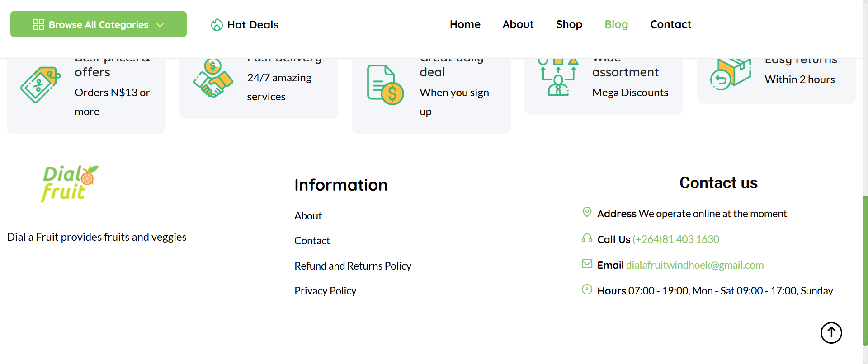Screen dimensions: 868x364
Task: Expand the chevron beside Browse All Categories
Action: tap(160, 25)
